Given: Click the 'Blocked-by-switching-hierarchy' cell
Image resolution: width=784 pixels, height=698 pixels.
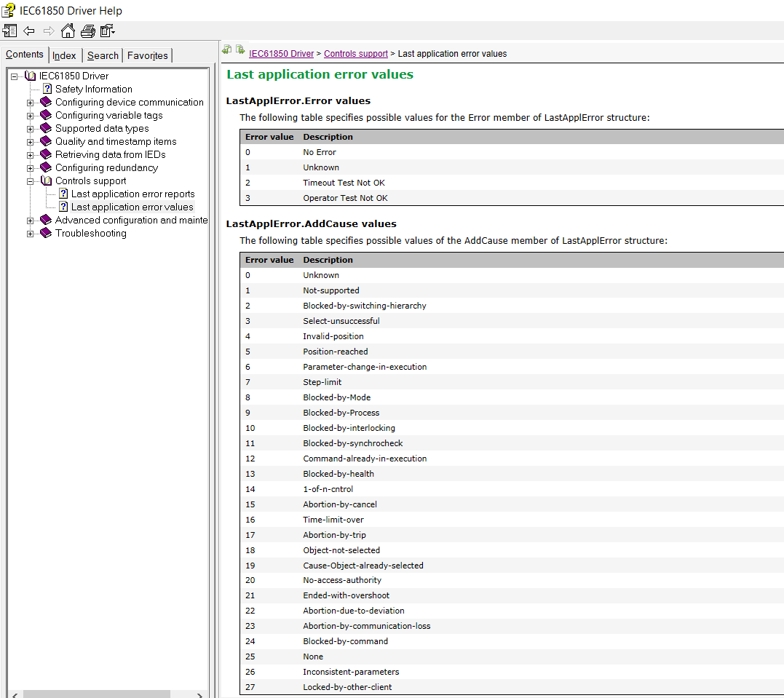Looking at the screenshot, I should click(x=365, y=306).
